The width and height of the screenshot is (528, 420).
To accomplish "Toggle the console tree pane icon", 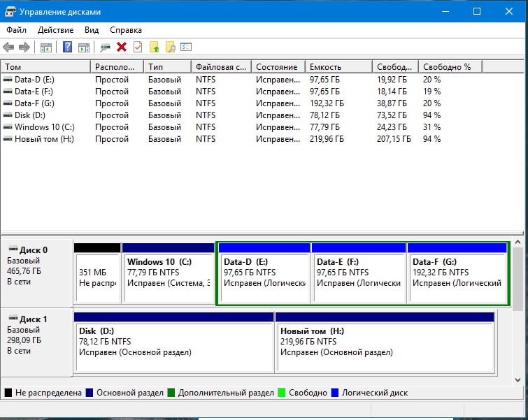I will click(46, 48).
